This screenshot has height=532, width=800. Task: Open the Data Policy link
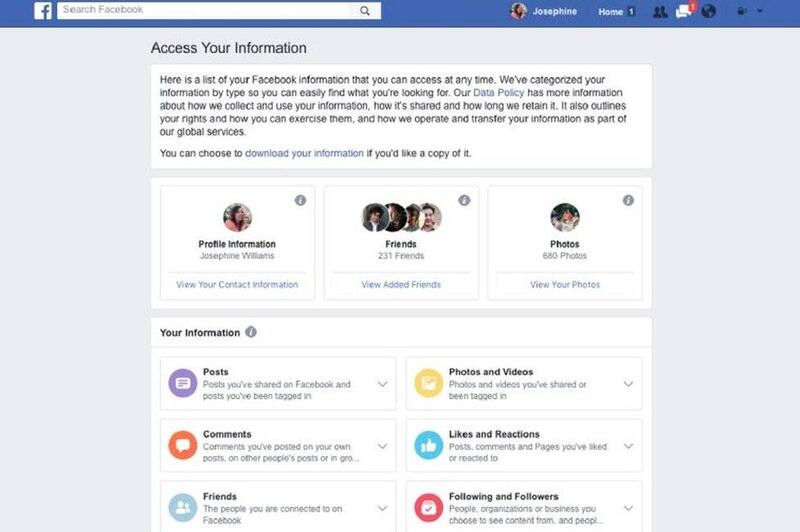[x=498, y=93]
